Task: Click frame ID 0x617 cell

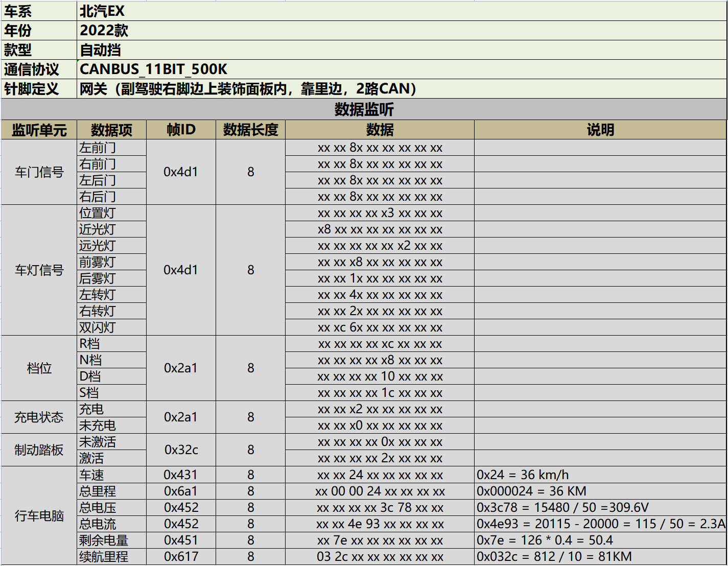Action: [x=181, y=557]
